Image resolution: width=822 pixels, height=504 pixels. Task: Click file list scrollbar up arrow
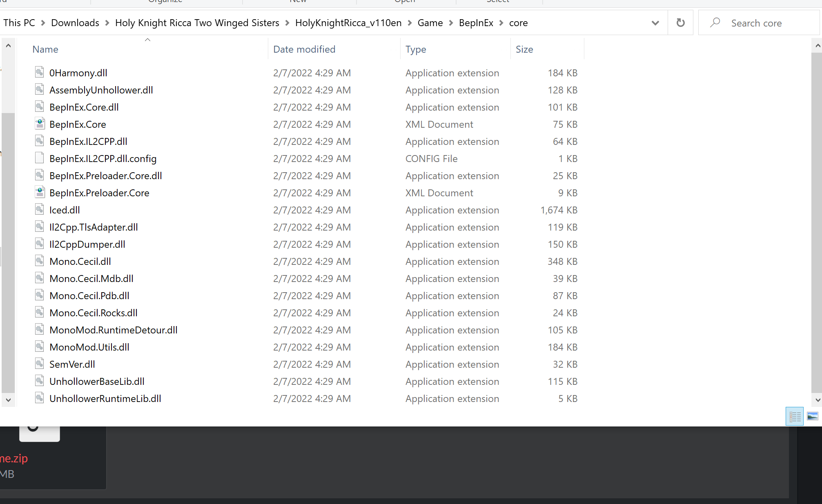click(x=817, y=46)
